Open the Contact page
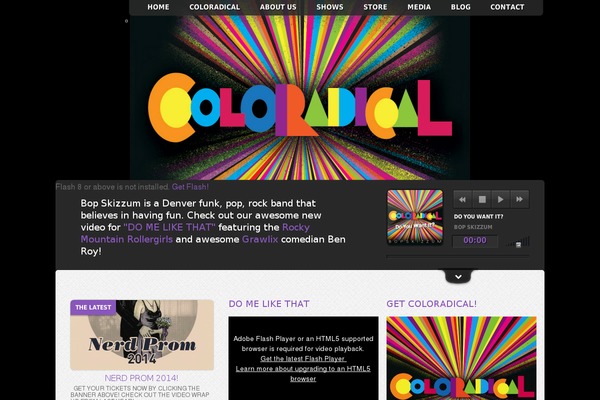The height and width of the screenshot is (400, 600). click(x=507, y=7)
